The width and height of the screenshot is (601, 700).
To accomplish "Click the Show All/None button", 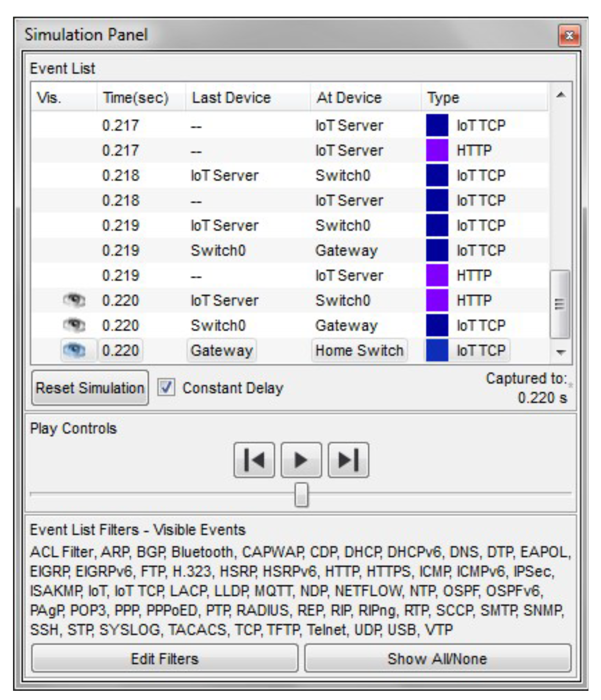I will [437, 659].
